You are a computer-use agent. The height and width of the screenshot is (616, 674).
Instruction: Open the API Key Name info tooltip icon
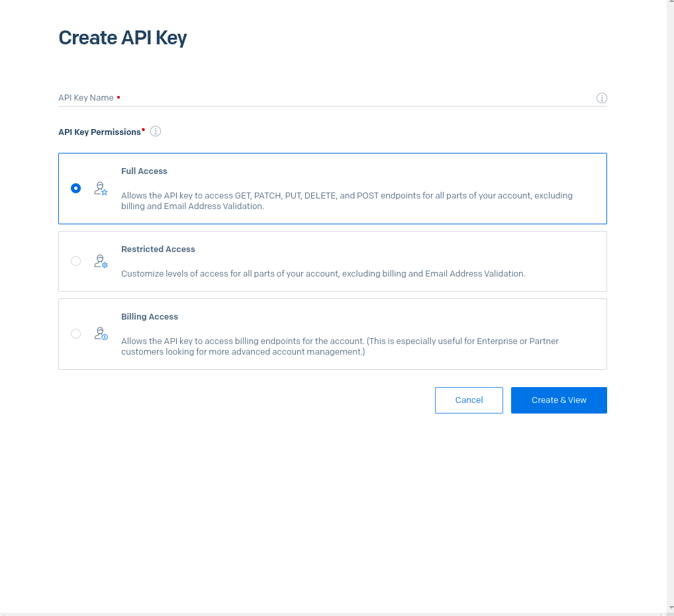coord(601,97)
